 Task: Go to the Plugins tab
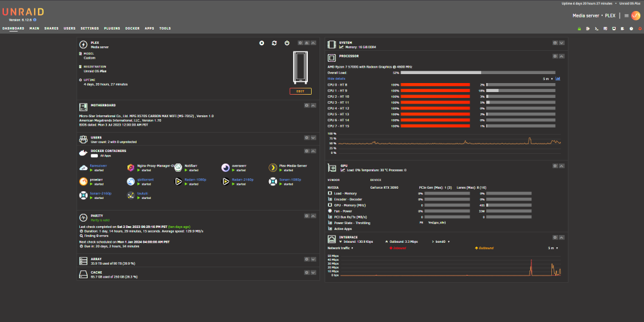(112, 28)
